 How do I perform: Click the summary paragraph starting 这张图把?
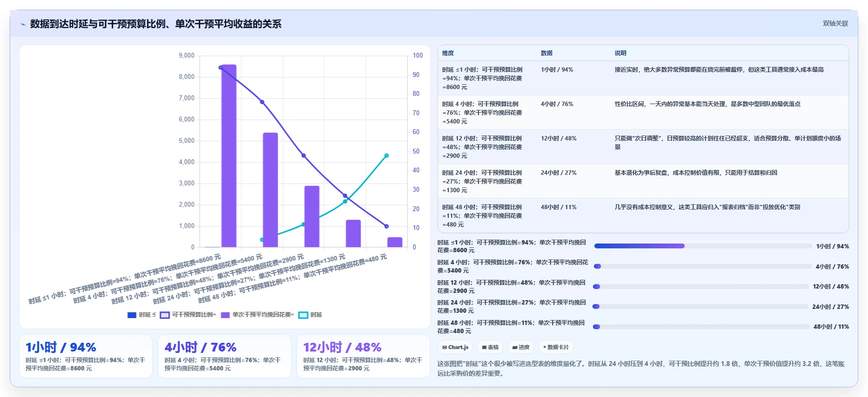click(641, 368)
